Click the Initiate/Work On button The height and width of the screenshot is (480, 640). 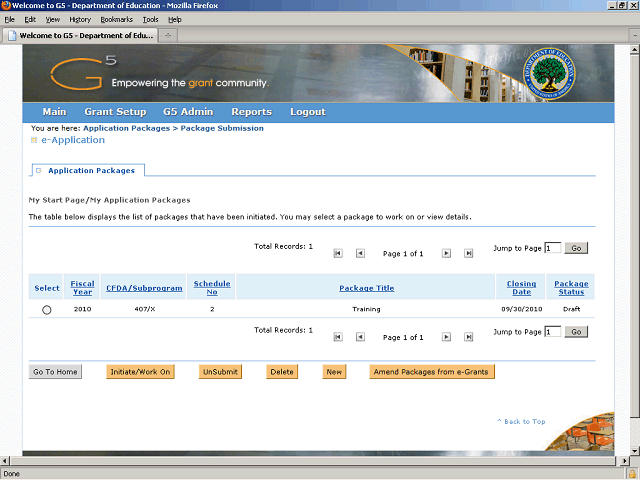140,372
